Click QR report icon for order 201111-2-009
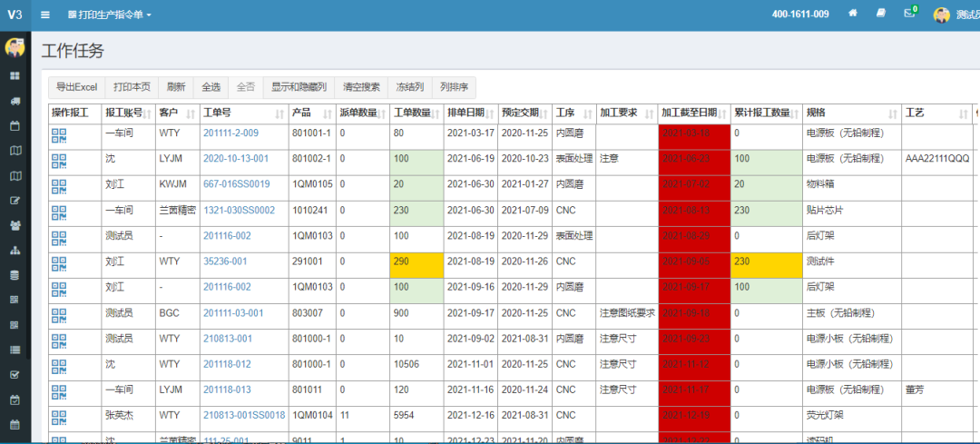The width and height of the screenshot is (980, 444). (x=59, y=134)
